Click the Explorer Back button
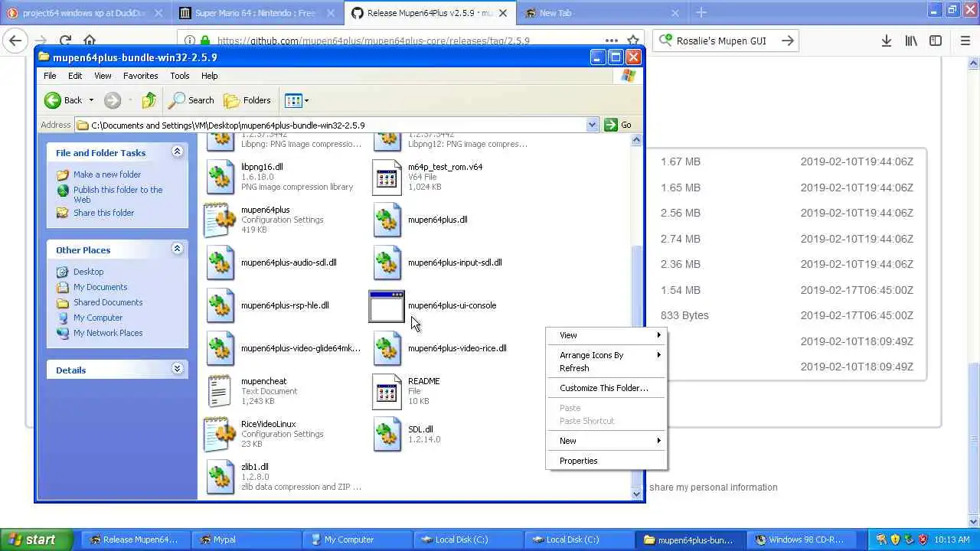 [63, 100]
